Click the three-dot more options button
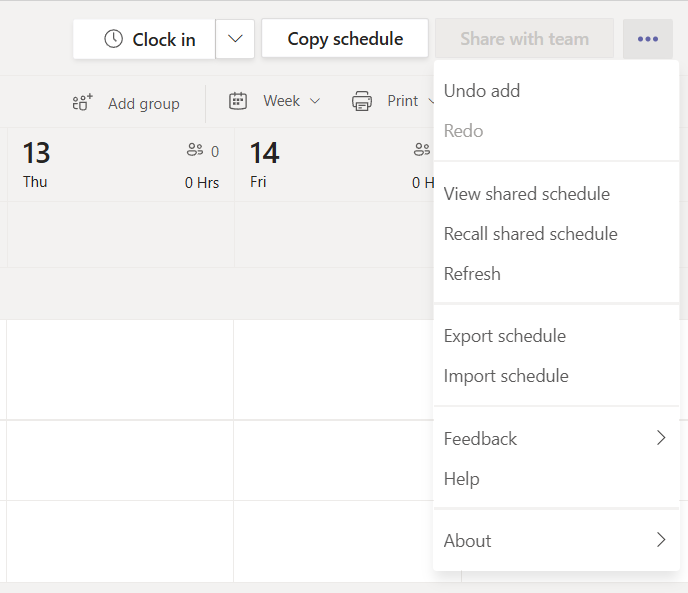The width and height of the screenshot is (688, 593). (648, 39)
